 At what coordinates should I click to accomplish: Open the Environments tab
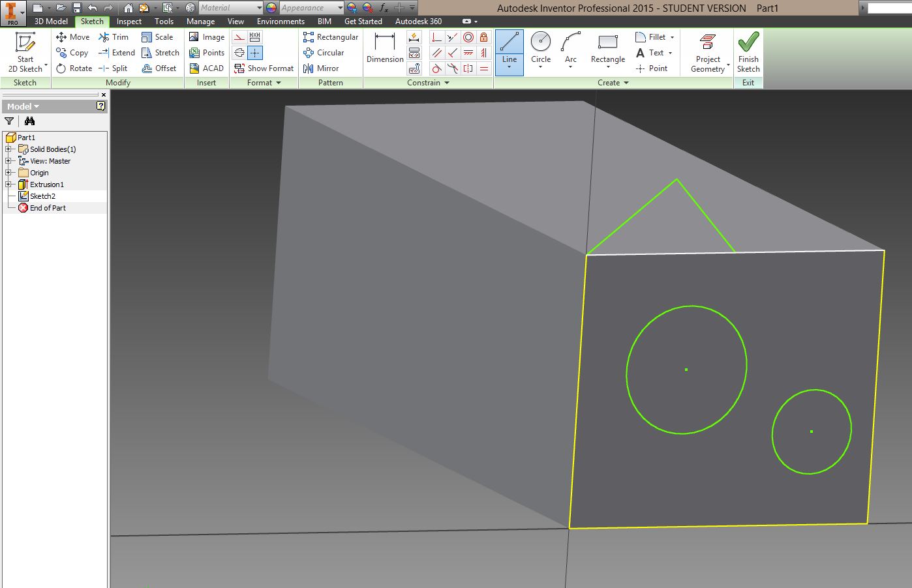[281, 22]
